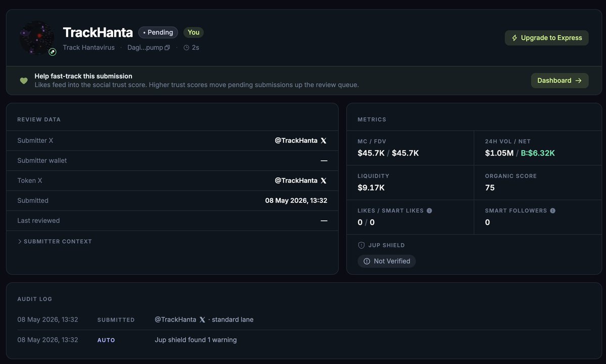Viewport: 606px width, 364px height.
Task: Click the small badge icon on token avatar
Action: pyautogui.click(x=53, y=51)
